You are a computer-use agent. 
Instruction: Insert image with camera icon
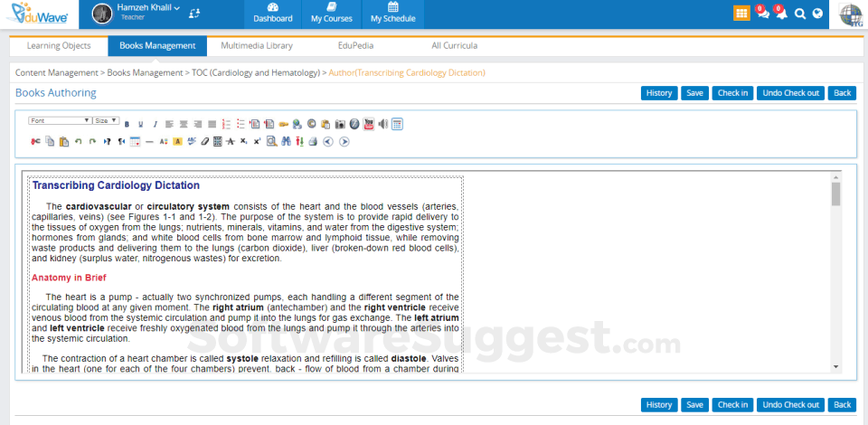click(340, 124)
